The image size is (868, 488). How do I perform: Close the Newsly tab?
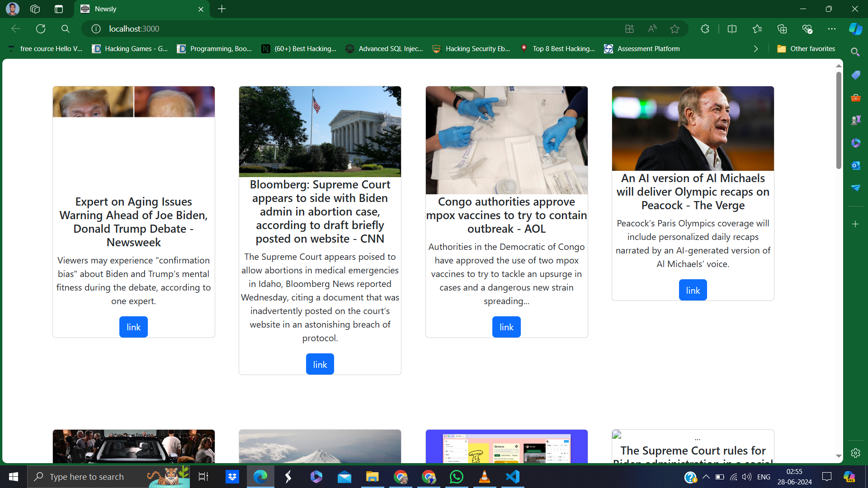point(201,9)
